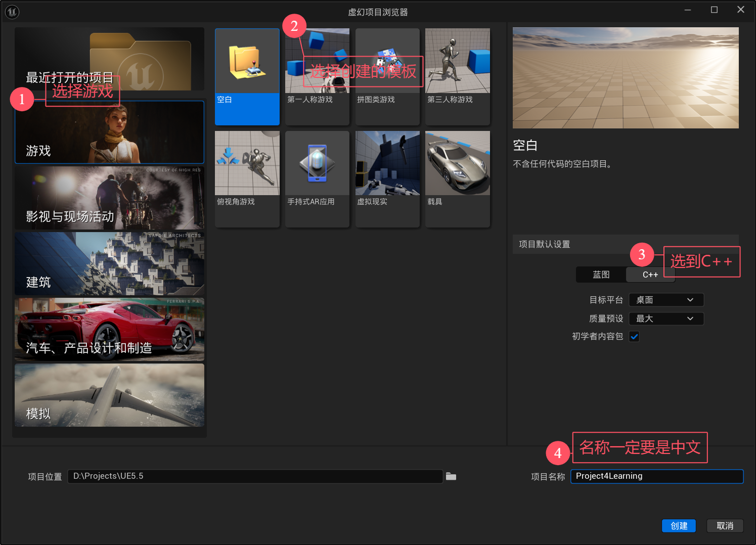The image size is (756, 545).
Task: Select the 影视与现场活动 category
Action: click(109, 198)
